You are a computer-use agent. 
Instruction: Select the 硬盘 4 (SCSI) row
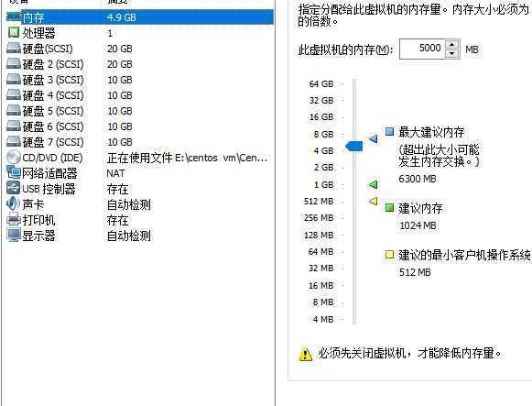[140, 95]
